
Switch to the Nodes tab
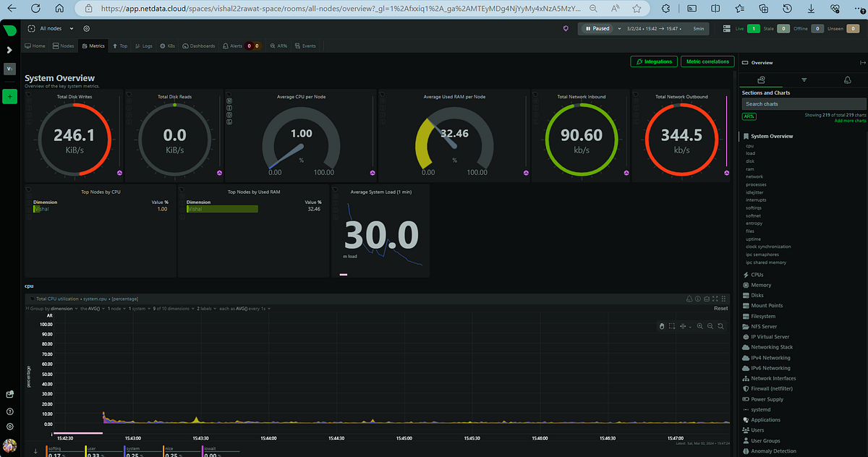click(x=64, y=46)
